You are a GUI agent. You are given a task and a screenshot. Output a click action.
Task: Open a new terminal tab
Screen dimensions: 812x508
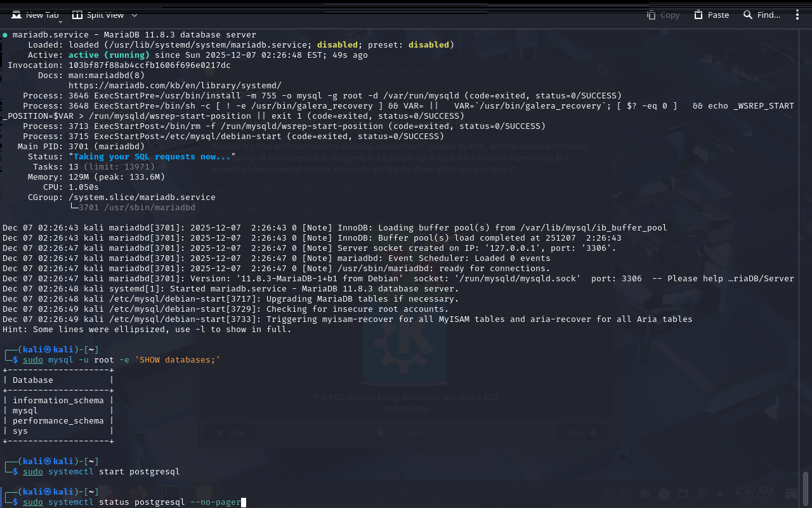(36, 15)
